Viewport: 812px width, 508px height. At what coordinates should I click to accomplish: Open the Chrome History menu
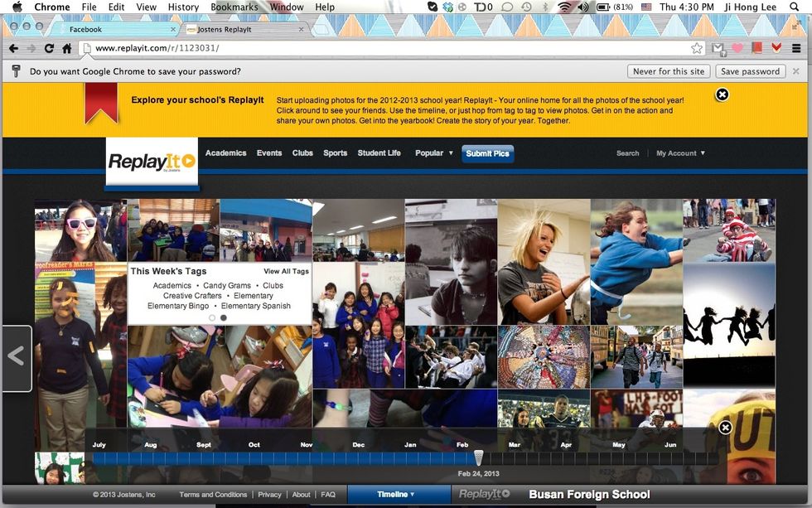click(x=183, y=7)
